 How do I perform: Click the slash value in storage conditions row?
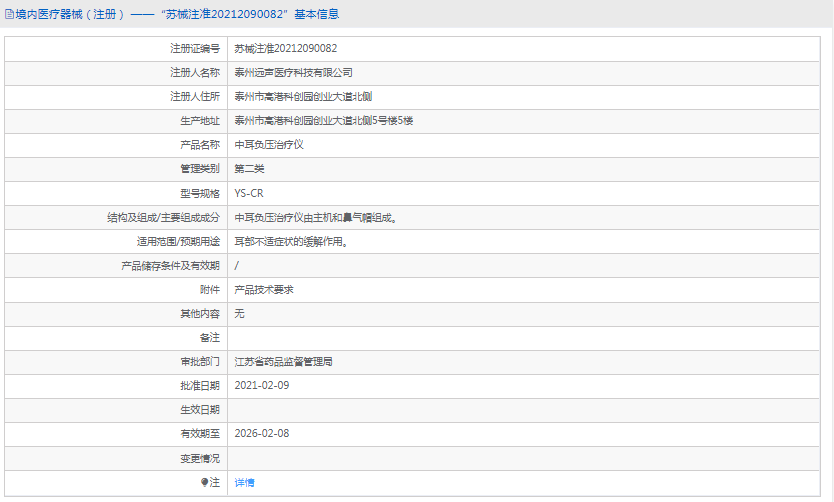pyautogui.click(x=237, y=265)
